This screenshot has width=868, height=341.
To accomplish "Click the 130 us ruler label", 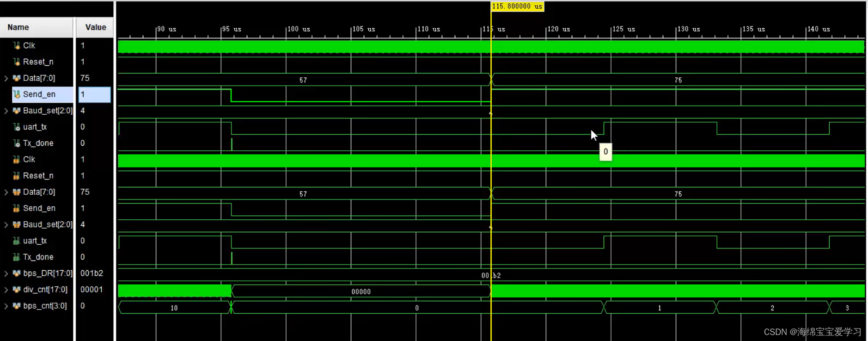I will pyautogui.click(x=689, y=29).
